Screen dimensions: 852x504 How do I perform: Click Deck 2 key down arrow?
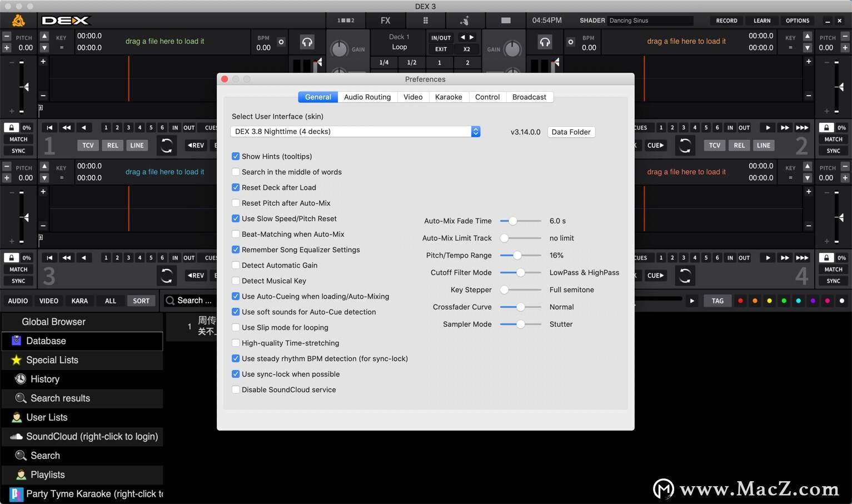(x=808, y=48)
